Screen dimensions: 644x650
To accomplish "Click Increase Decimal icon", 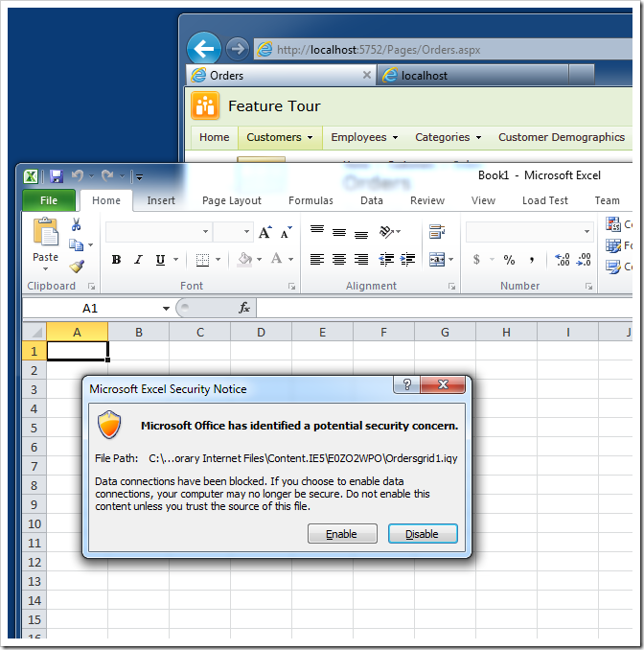I will point(562,260).
